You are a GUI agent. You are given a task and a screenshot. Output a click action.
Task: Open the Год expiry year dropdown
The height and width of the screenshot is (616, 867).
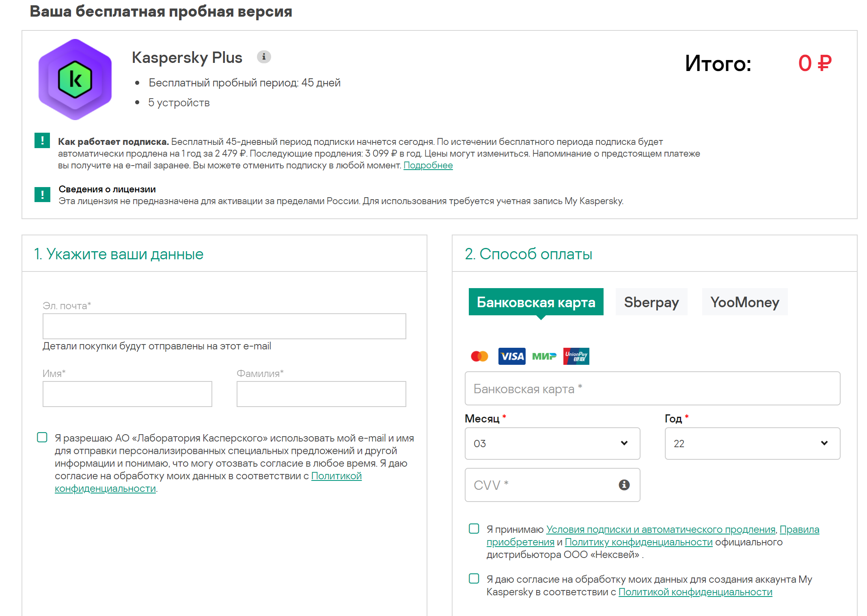[752, 443]
